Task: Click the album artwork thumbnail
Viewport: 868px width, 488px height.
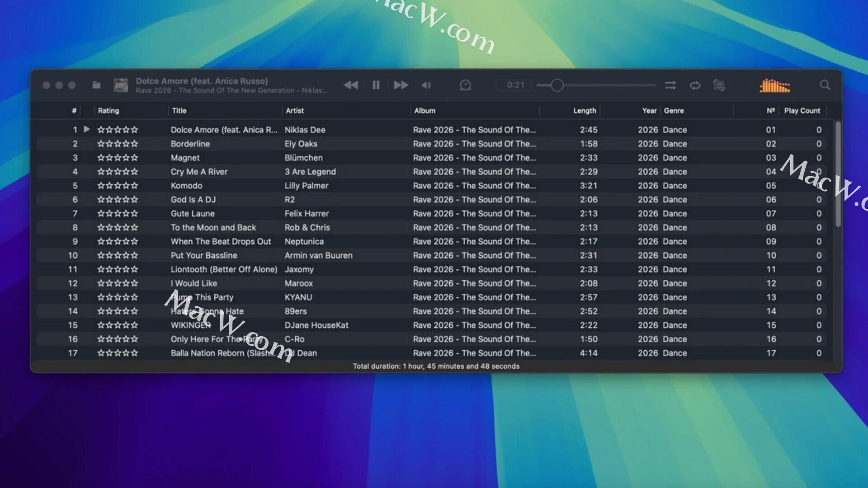Action: point(121,85)
